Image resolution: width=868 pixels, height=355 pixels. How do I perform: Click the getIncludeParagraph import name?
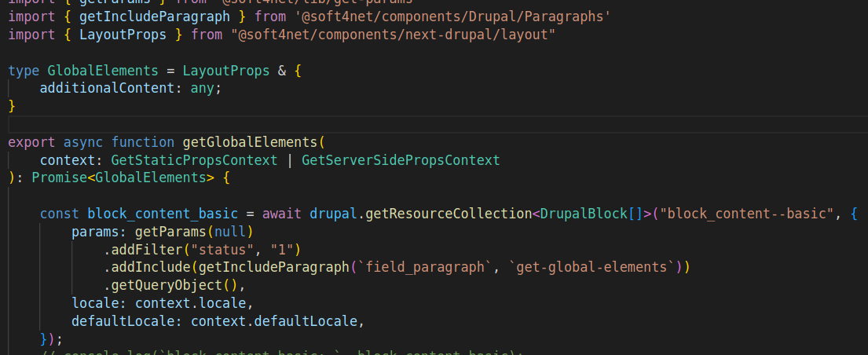(x=155, y=16)
